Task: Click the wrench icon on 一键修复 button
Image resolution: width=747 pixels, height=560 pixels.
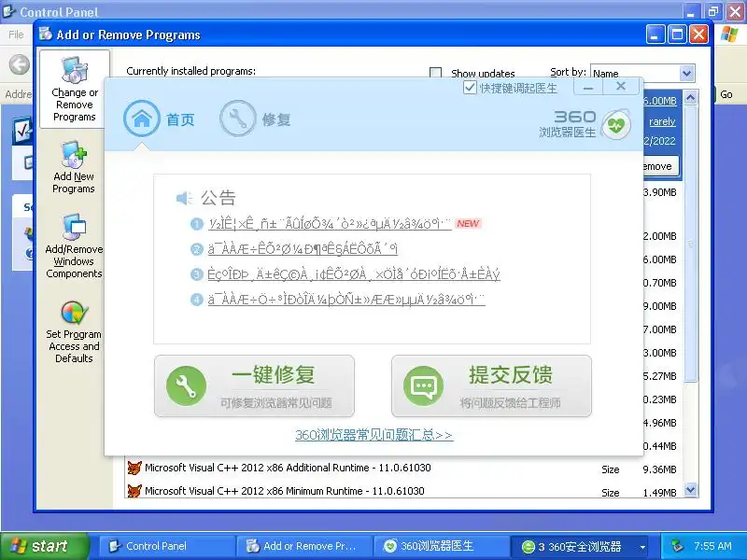Action: tap(186, 386)
